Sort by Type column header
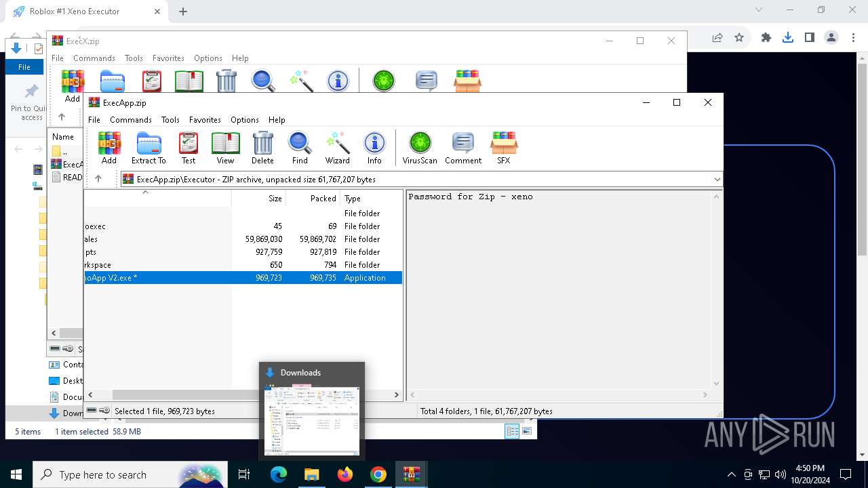The height and width of the screenshot is (488, 868). pos(371,199)
